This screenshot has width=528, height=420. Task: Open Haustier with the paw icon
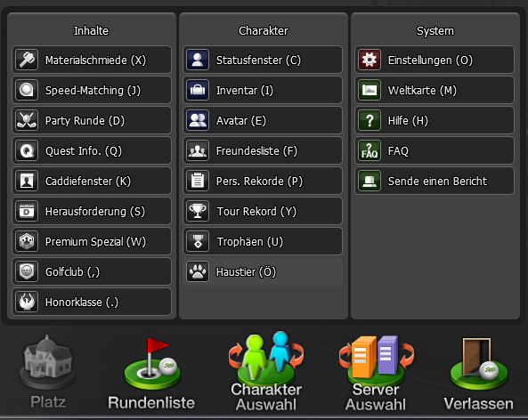(198, 271)
